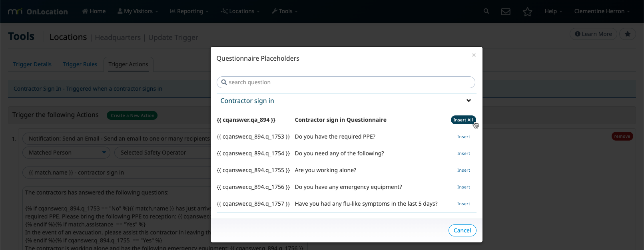Image resolution: width=644 pixels, height=250 pixels.
Task: Collapse the Contractor sign in section chevron
Action: [x=469, y=101]
